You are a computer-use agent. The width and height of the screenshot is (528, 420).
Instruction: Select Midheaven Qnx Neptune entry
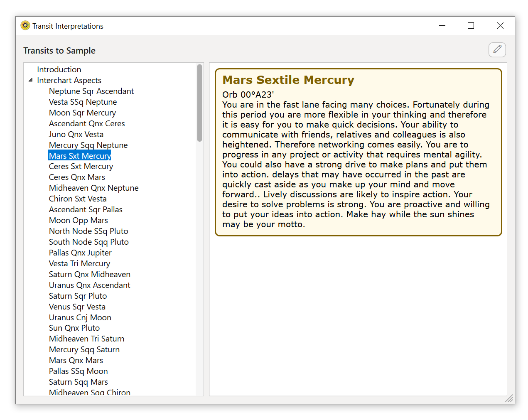click(93, 188)
